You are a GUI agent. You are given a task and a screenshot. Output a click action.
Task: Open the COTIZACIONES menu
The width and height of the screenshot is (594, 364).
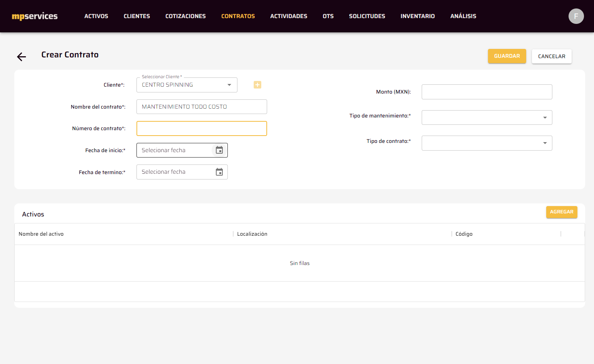tap(185, 16)
